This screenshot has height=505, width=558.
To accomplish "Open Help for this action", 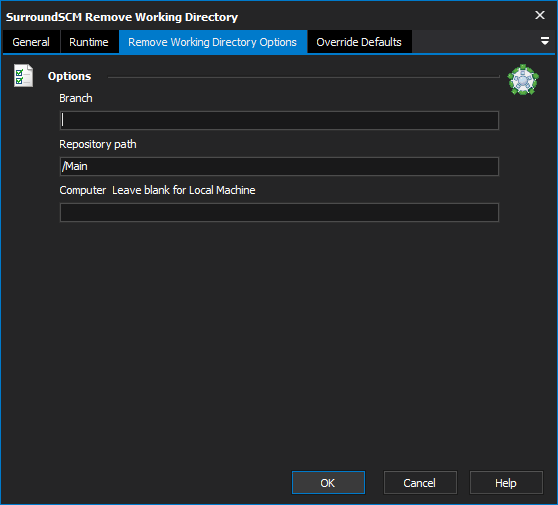I will click(506, 483).
